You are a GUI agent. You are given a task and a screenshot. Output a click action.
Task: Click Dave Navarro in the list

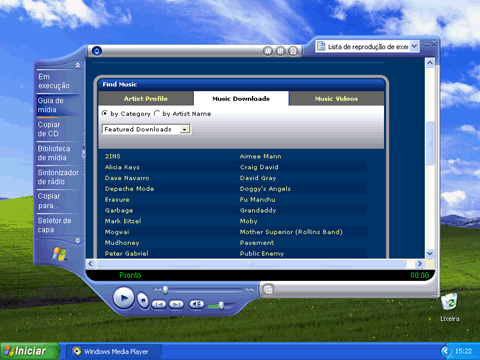coord(127,178)
